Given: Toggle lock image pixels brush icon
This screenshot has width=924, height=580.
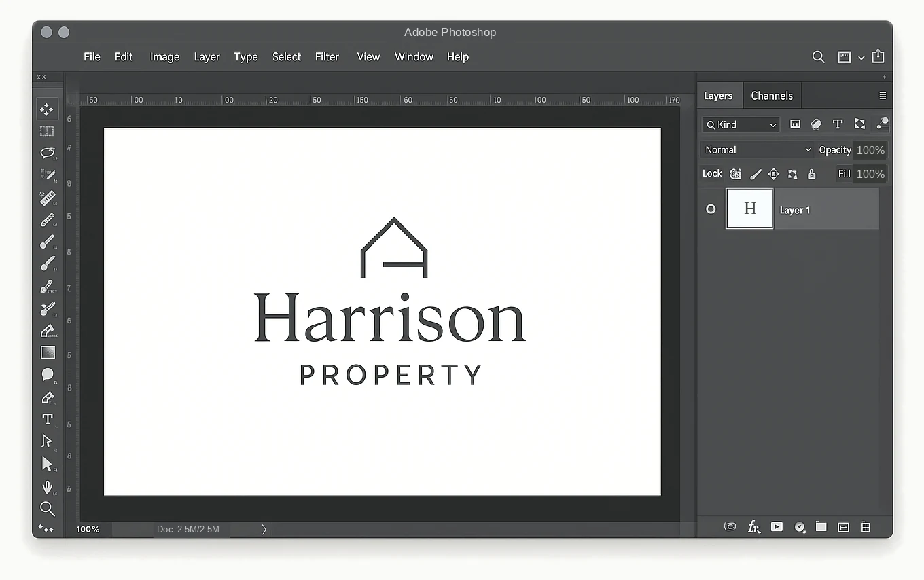Looking at the screenshot, I should (755, 174).
